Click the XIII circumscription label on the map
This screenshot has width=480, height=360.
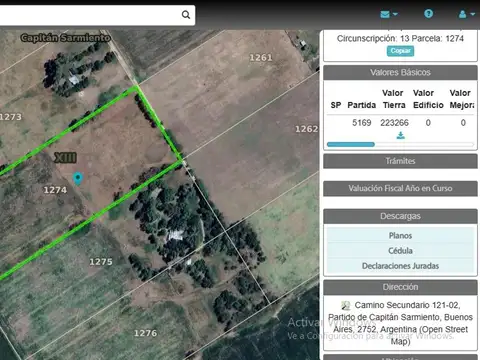(x=65, y=157)
